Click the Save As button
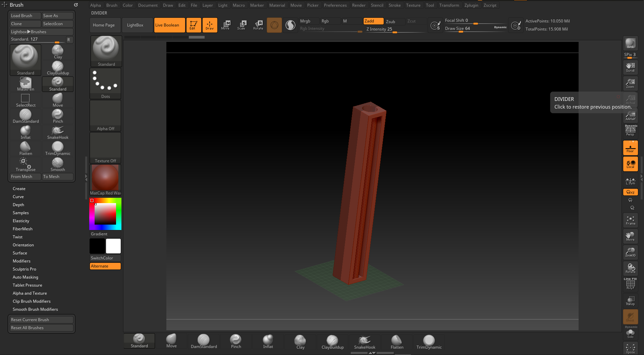The height and width of the screenshot is (355, 644). click(58, 16)
